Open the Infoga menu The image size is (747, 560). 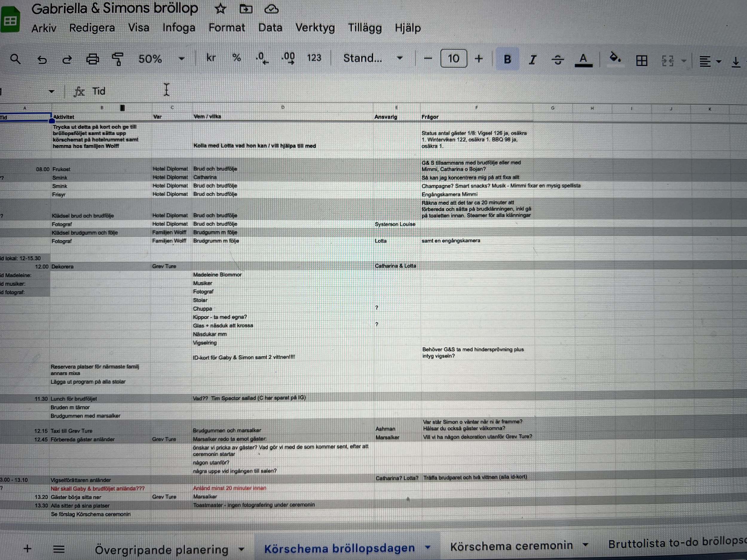click(179, 28)
